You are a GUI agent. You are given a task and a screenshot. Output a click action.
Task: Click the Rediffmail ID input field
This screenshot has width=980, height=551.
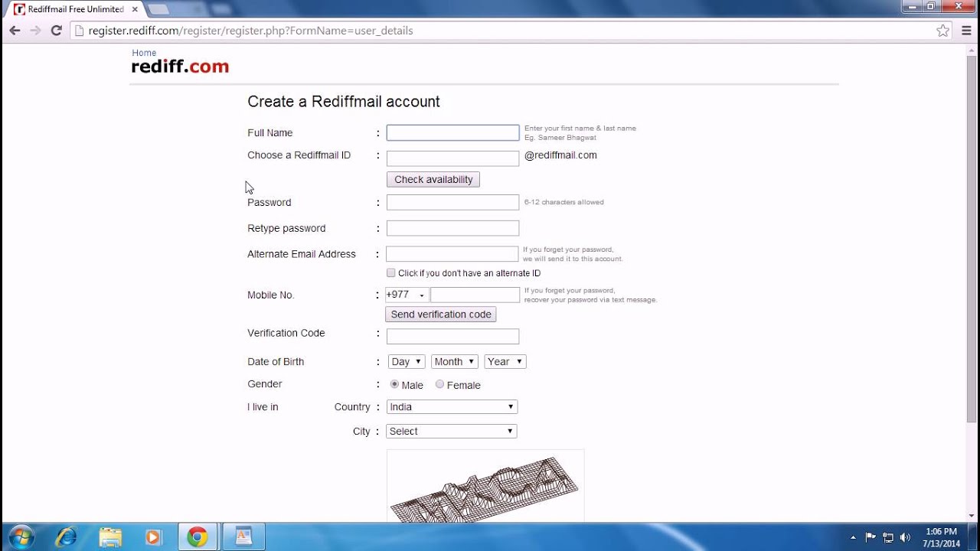point(452,158)
